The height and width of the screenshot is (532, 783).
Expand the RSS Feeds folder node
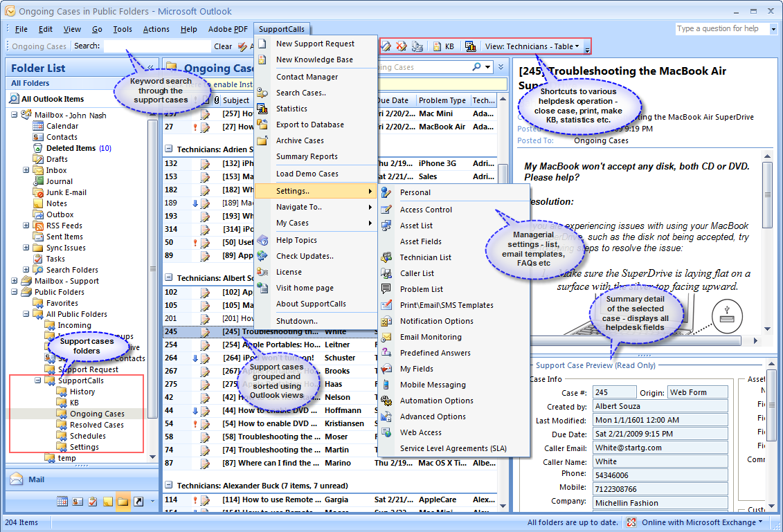26,226
